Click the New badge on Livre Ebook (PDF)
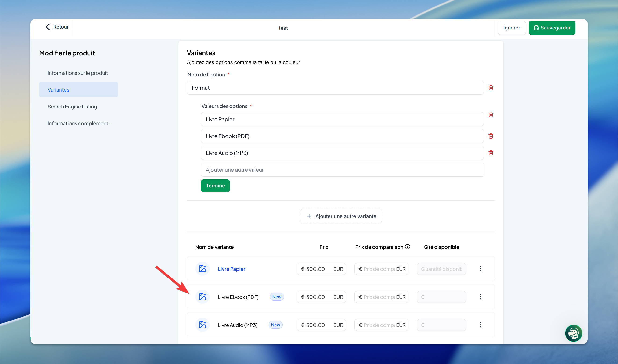618x364 pixels. (x=277, y=297)
